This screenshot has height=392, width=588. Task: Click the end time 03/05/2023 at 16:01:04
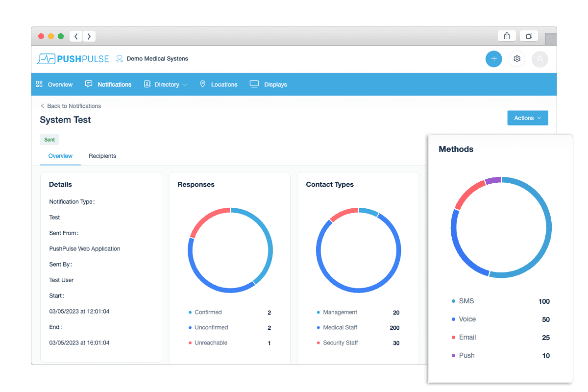tap(79, 343)
